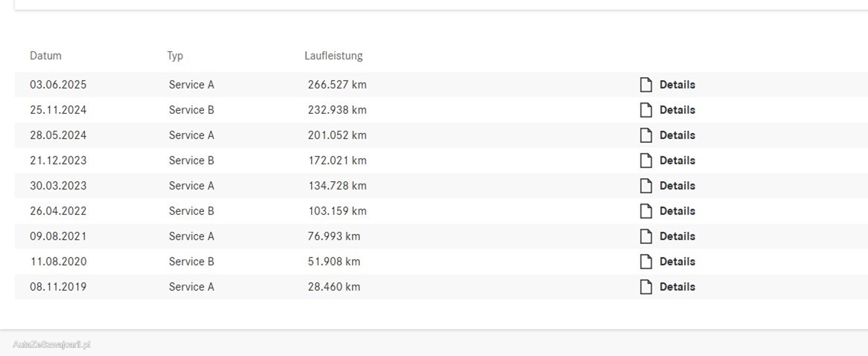The image size is (868, 356).
Task: Click the 28.460 km mileage cell
Action: (x=334, y=287)
